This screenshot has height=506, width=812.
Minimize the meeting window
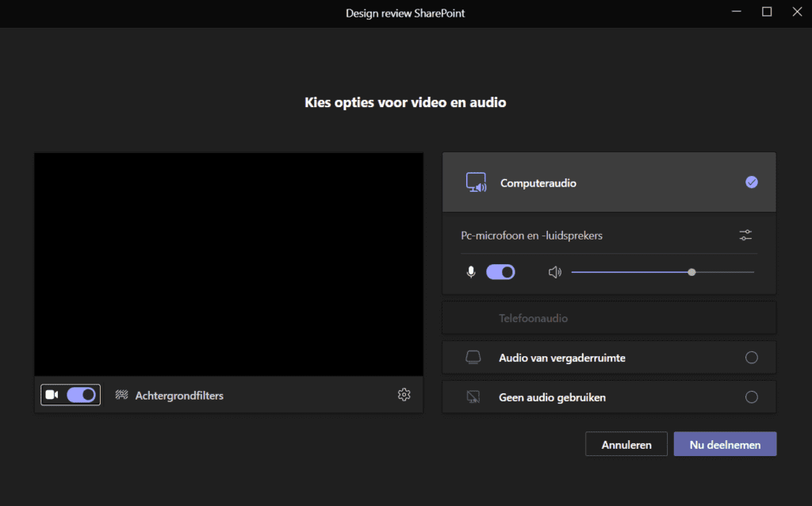point(737,11)
